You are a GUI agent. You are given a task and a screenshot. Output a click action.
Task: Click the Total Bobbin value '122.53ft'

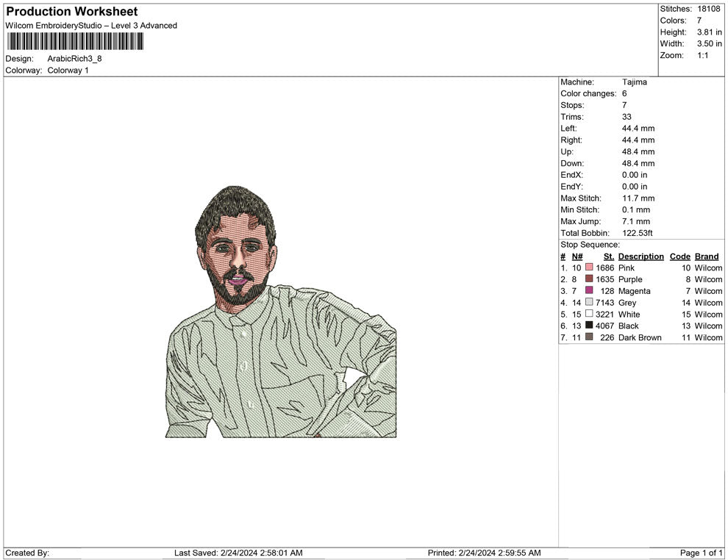click(x=638, y=233)
